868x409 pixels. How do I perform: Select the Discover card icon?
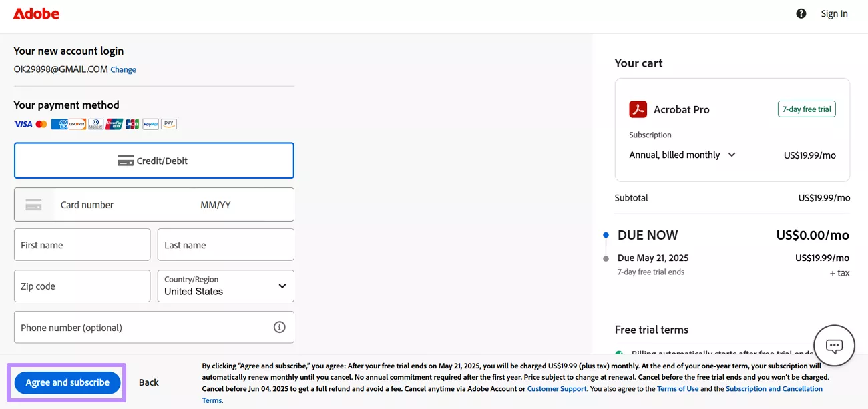click(77, 124)
